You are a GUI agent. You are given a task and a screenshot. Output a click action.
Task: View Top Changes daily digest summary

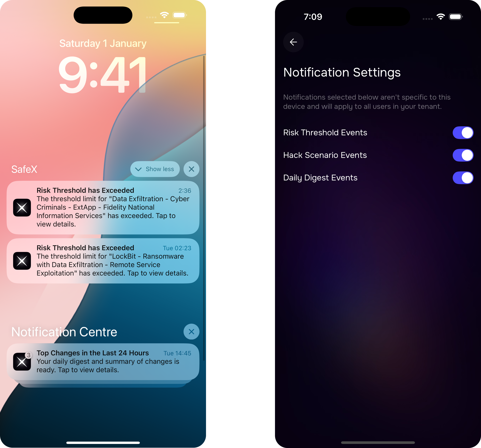[x=103, y=361]
